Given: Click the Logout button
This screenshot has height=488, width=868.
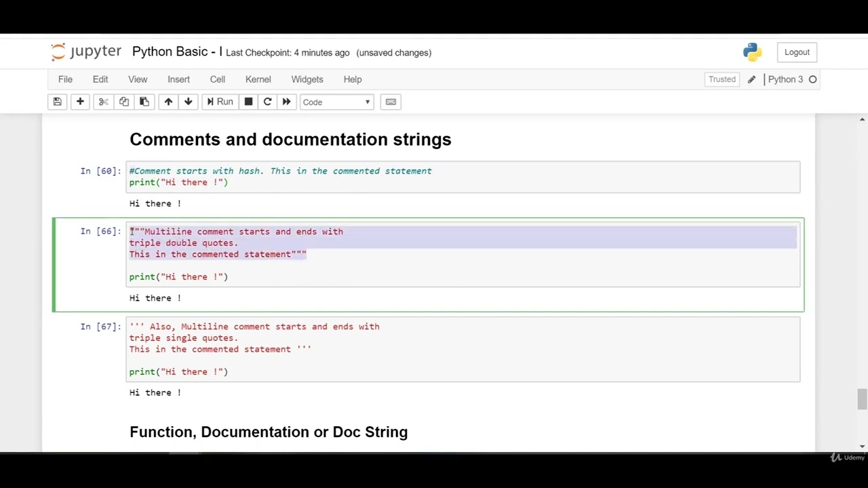Looking at the screenshot, I should pyautogui.click(x=797, y=52).
